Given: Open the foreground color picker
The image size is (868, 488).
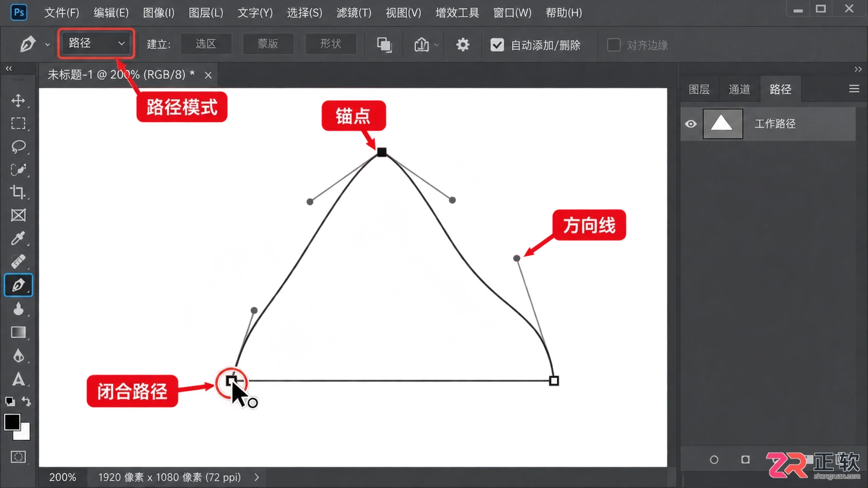Looking at the screenshot, I should [11, 422].
